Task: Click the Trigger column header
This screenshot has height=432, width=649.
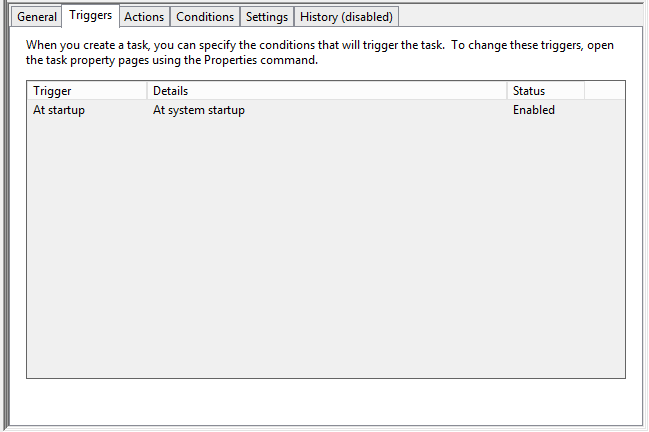Action: click(x=86, y=91)
